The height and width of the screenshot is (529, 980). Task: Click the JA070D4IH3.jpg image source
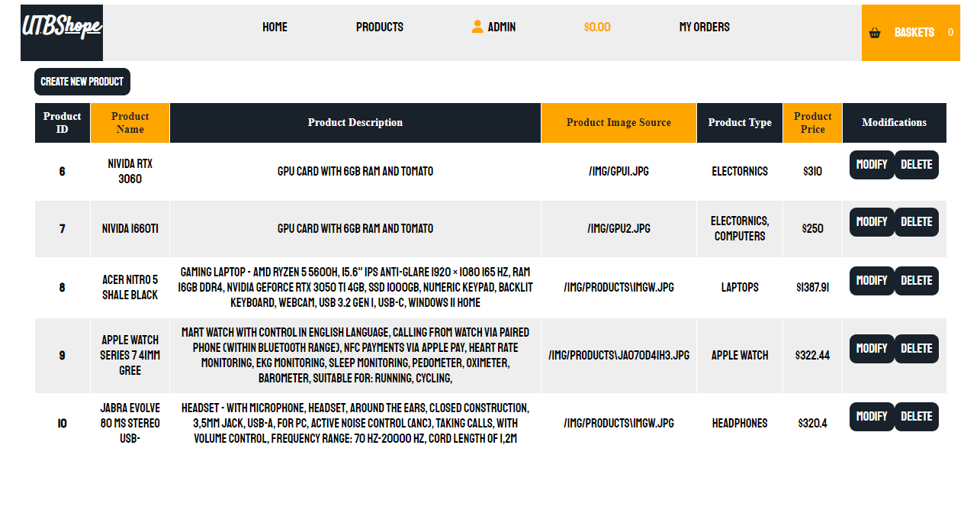point(619,356)
